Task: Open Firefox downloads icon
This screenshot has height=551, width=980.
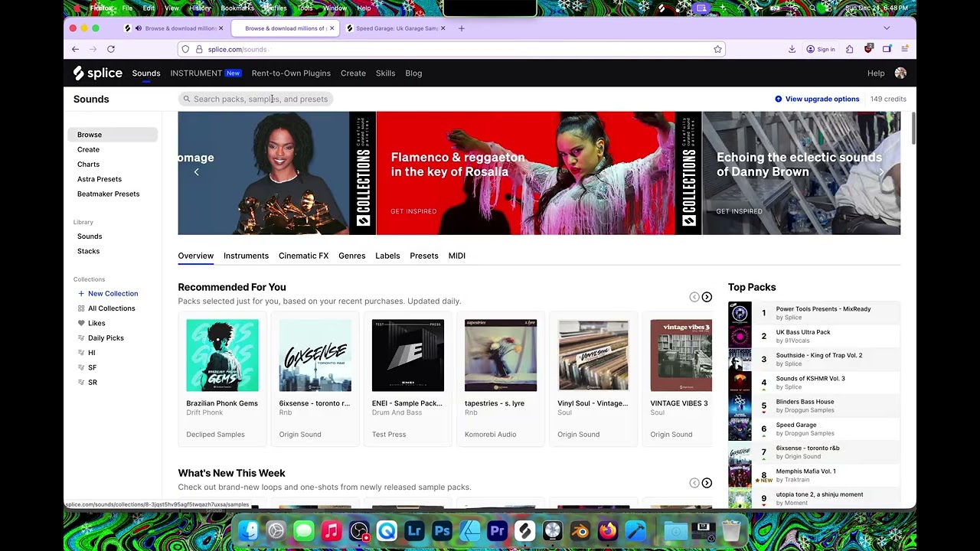Action: click(792, 49)
